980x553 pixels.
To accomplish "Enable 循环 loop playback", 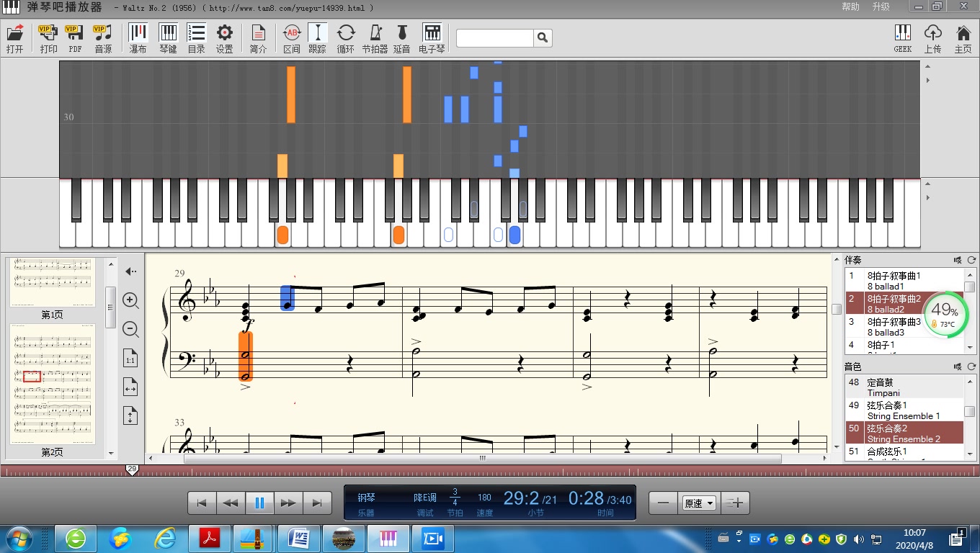I will [346, 39].
